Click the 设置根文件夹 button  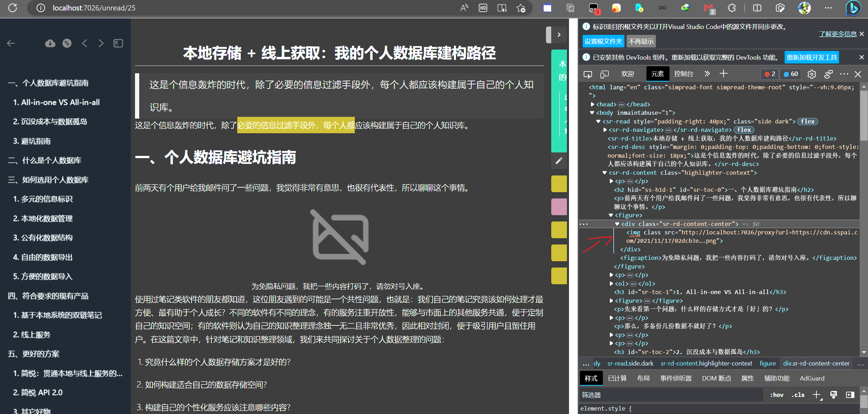(x=603, y=42)
